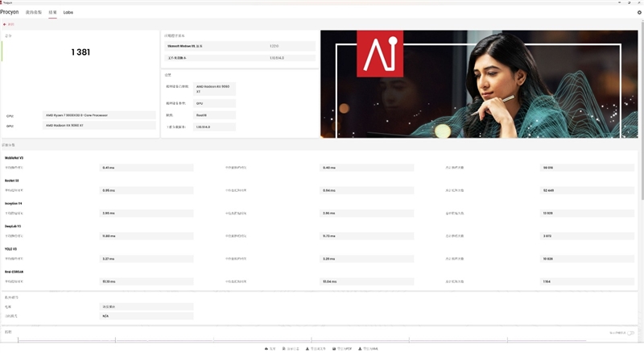Select the Results tab
This screenshot has height=353, width=644.
click(x=52, y=13)
